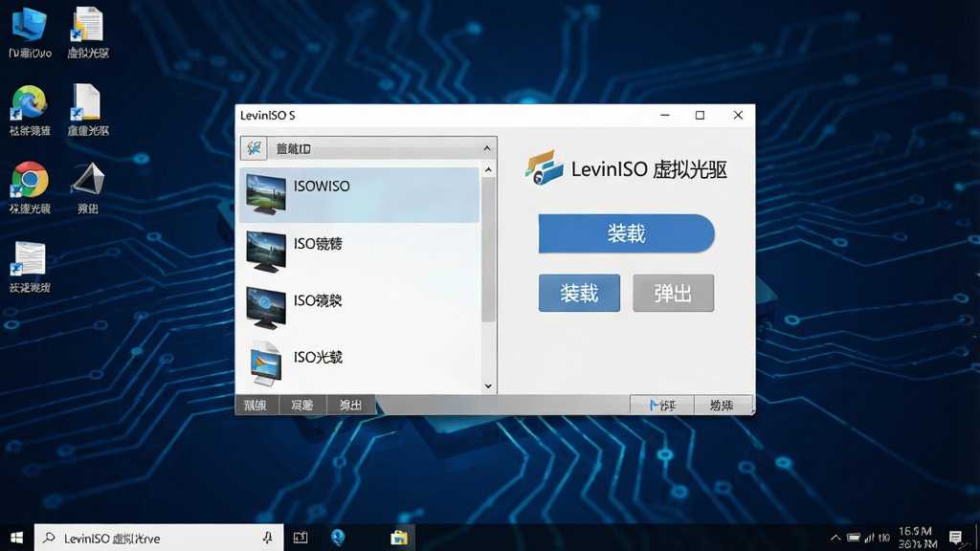Select the globe browser desktop shortcut above Chrome
Screen dimensions: 980x551
click(30, 111)
